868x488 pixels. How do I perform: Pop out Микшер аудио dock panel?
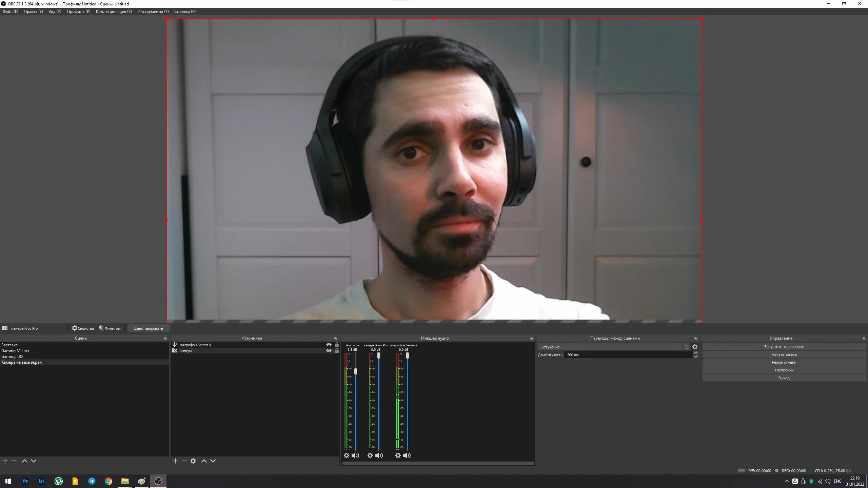click(x=531, y=338)
